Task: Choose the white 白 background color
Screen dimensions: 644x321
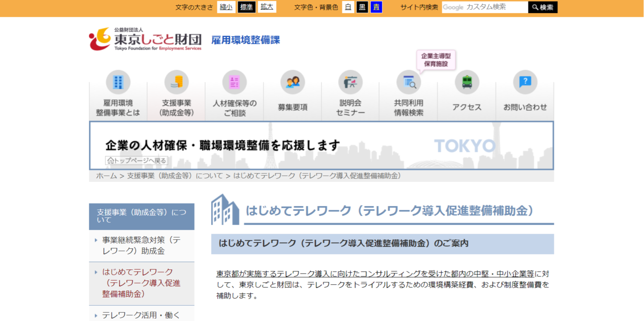Action: [348, 7]
